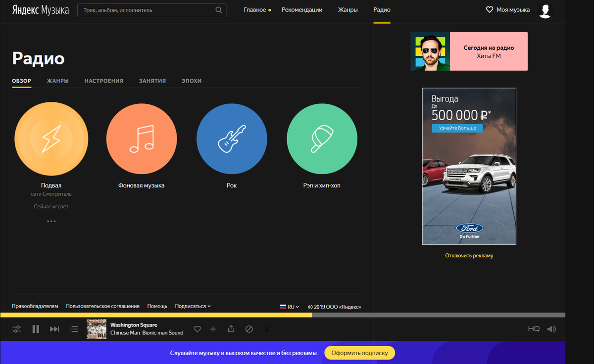
Task: Go to the Главное section
Action: pos(255,10)
